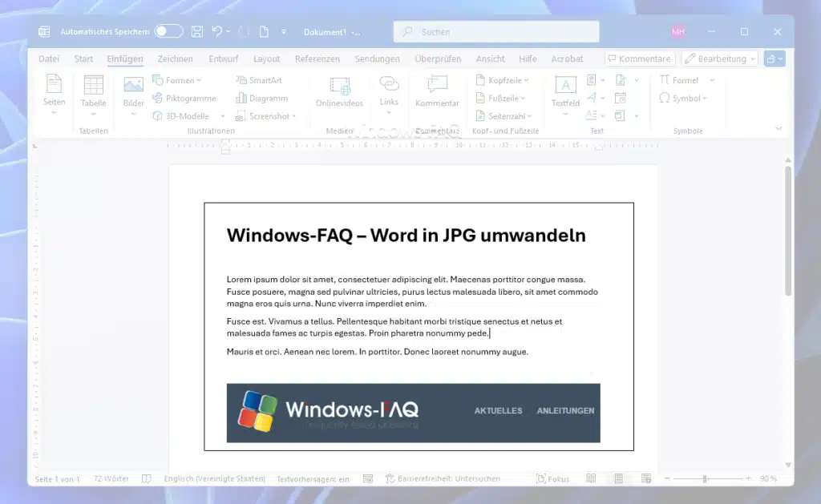Switch to the Layout tab
This screenshot has width=821, height=504.
point(266,58)
